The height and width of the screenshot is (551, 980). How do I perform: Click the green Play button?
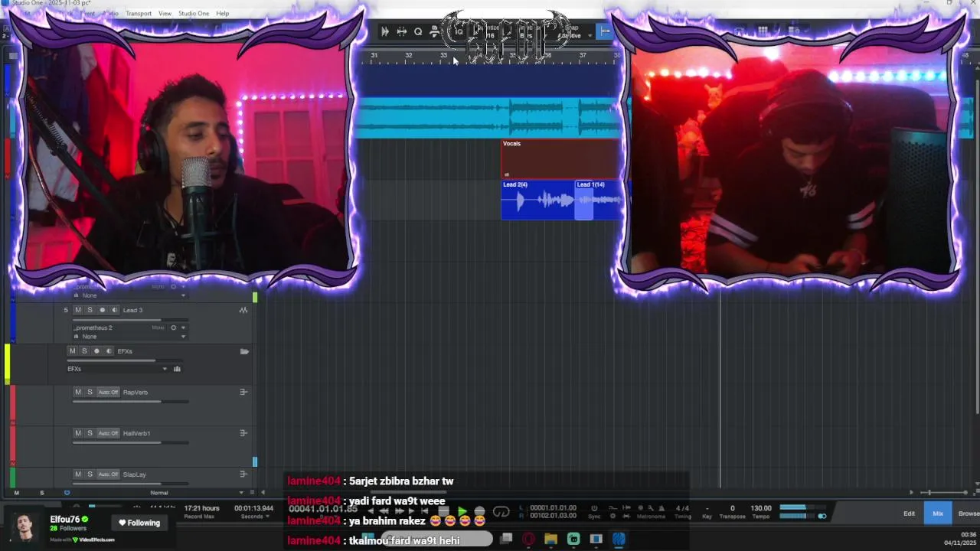click(x=462, y=511)
